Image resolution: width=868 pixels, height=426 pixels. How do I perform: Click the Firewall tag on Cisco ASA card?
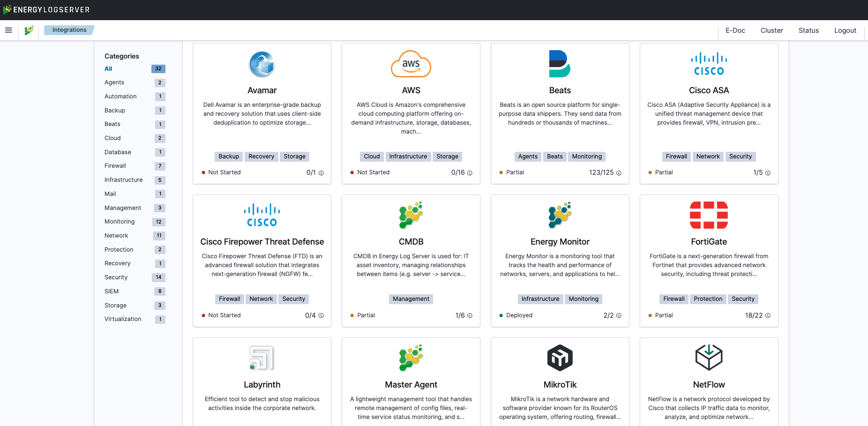coord(676,157)
